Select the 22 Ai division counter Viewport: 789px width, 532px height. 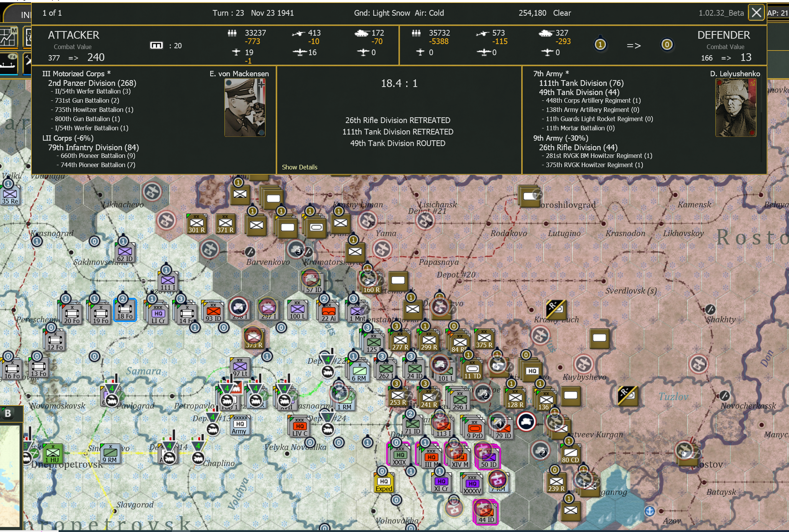tap(328, 311)
